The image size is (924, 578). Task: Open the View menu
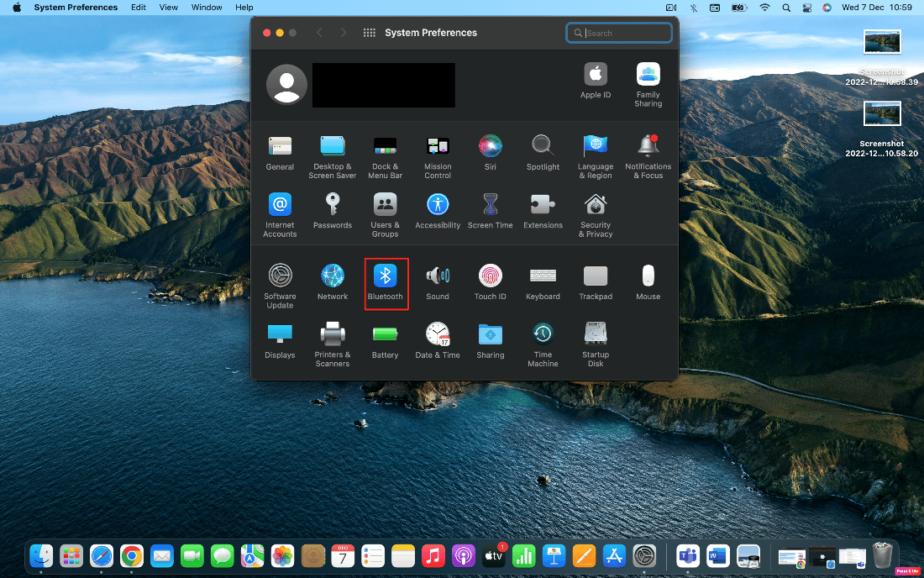click(x=169, y=8)
